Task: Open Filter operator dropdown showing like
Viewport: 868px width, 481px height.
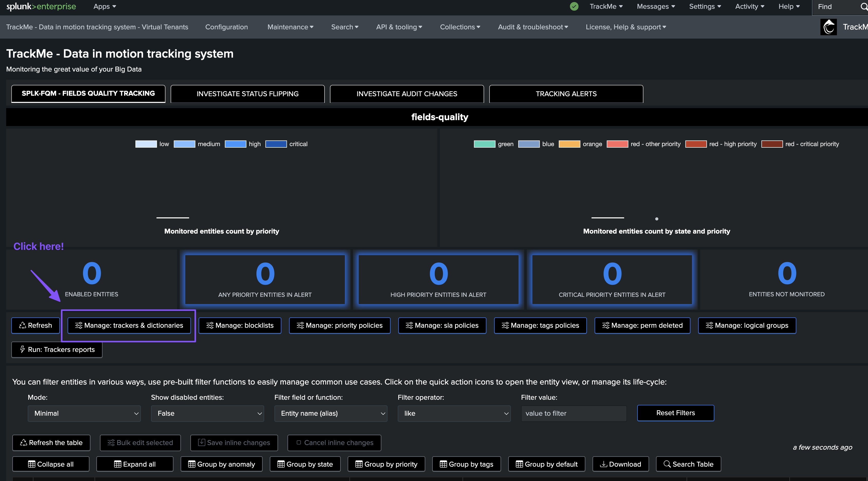Action: (x=454, y=413)
